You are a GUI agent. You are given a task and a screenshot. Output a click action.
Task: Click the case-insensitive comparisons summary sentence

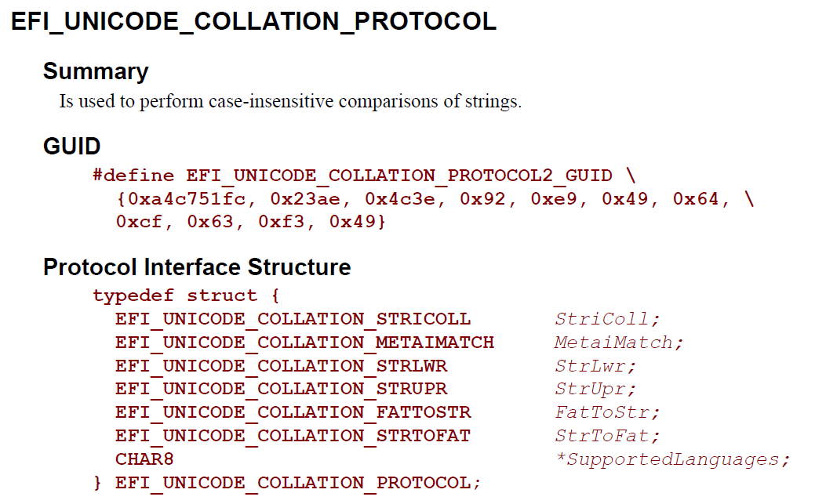pos(290,101)
